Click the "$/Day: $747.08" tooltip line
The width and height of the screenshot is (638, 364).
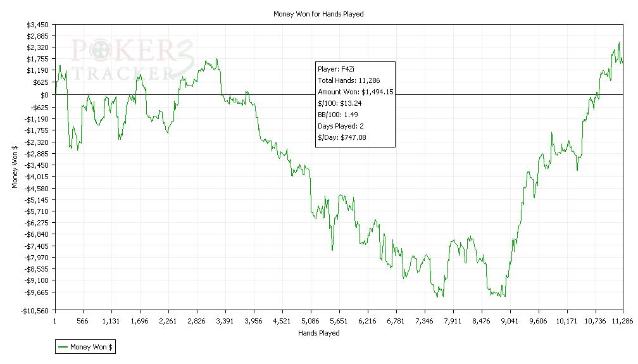[342, 137]
